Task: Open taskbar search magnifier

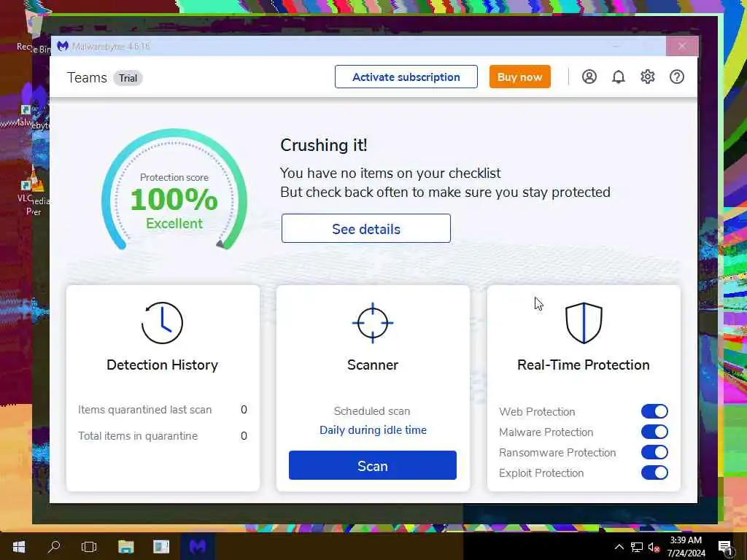Action: pos(54,546)
